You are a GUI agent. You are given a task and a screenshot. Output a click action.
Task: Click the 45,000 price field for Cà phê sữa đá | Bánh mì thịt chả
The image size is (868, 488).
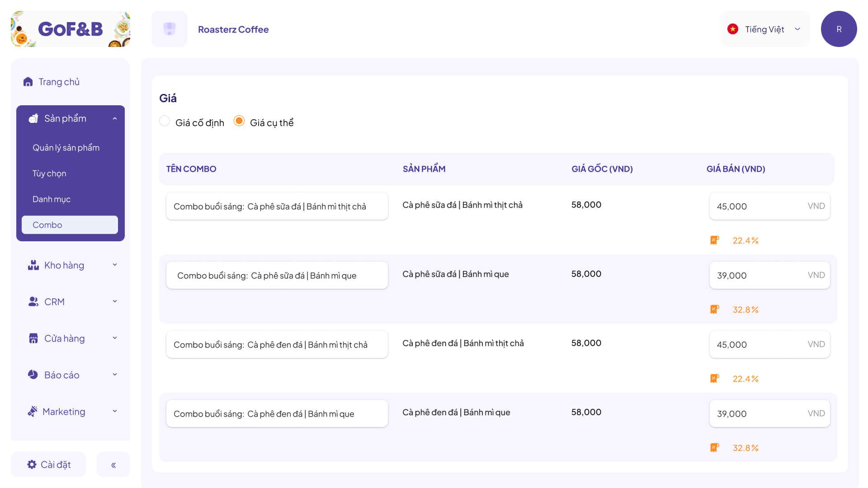(769, 206)
